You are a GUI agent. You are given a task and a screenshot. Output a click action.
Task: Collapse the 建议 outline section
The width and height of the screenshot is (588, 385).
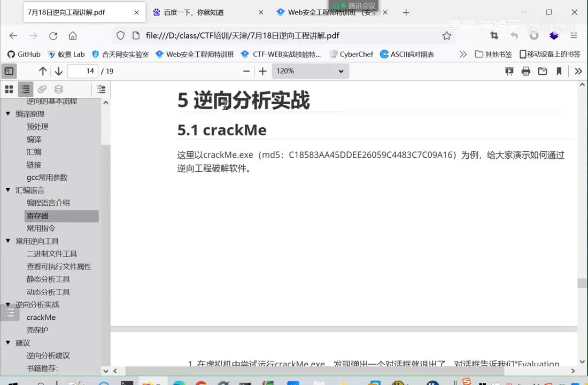pos(8,342)
